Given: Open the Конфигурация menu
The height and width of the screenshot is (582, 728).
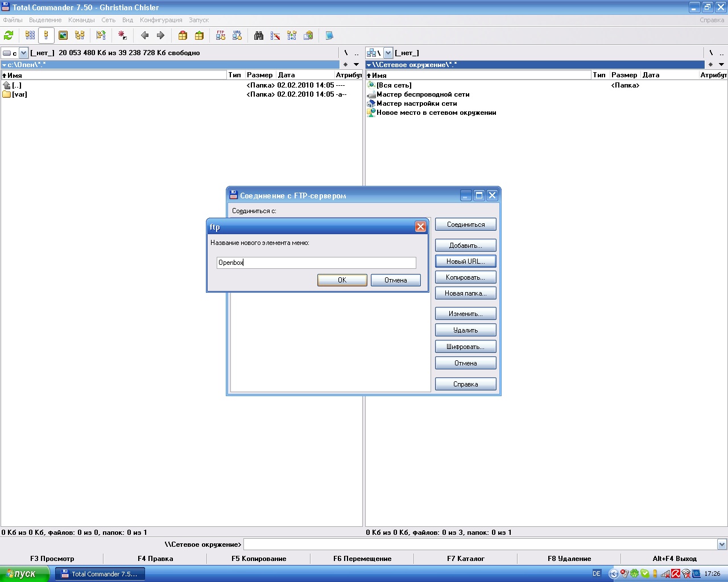Looking at the screenshot, I should coord(161,20).
